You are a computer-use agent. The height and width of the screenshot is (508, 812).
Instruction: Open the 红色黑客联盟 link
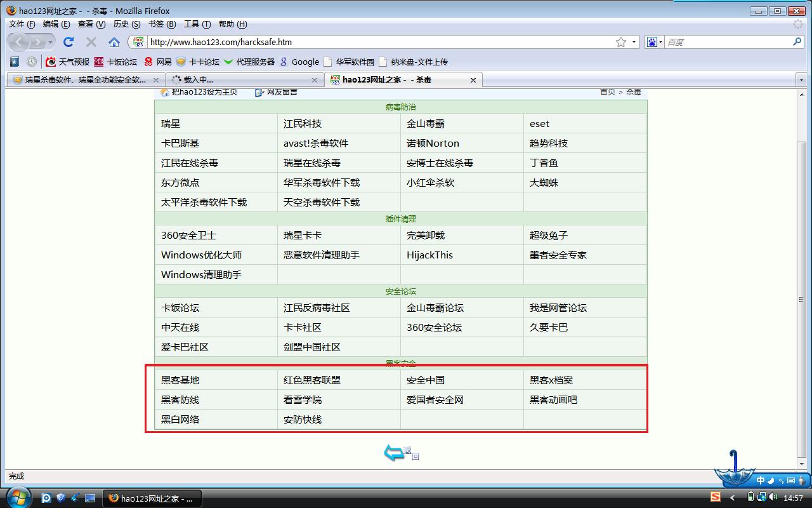(x=312, y=380)
